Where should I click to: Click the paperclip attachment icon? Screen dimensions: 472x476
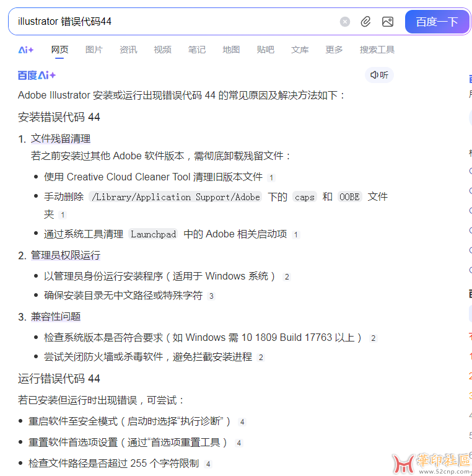pos(366,22)
